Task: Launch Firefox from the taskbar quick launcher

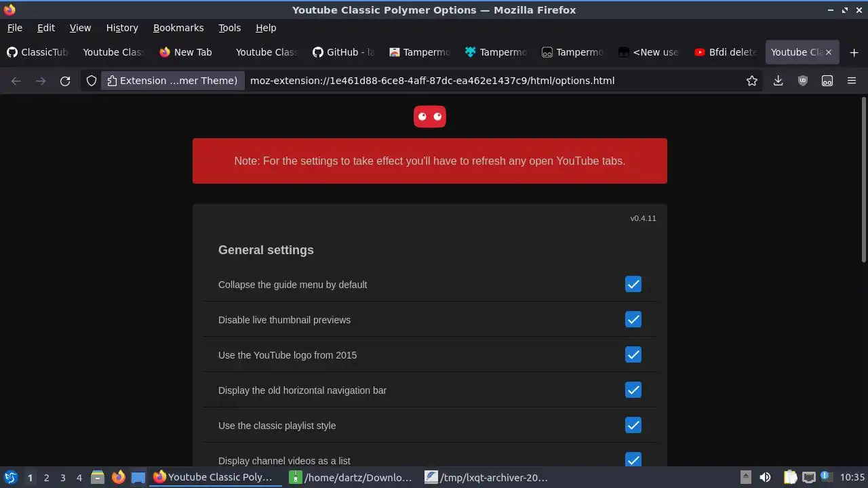Action: 118,477
